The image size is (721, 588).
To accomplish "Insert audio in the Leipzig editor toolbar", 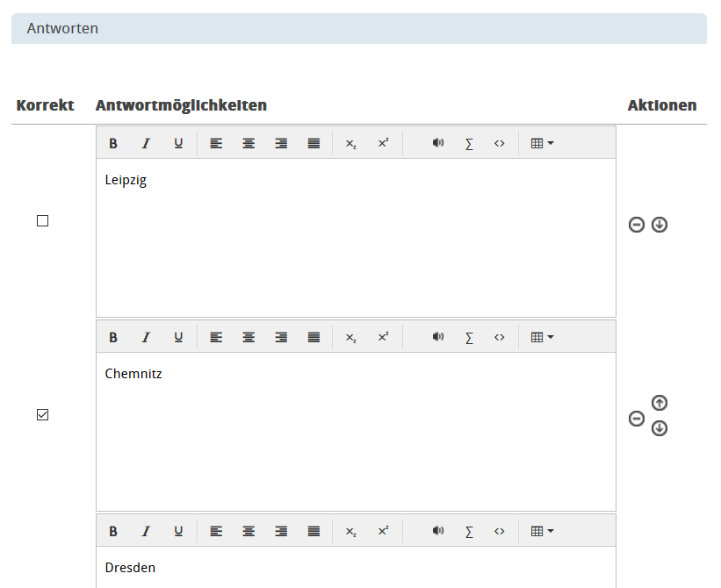I will click(438, 143).
